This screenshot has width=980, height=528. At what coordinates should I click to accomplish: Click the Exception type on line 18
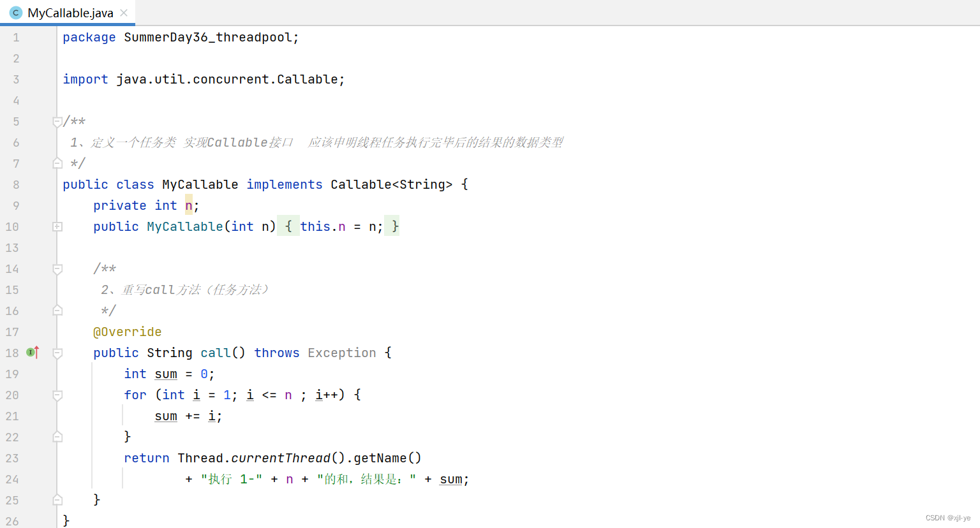342,353
